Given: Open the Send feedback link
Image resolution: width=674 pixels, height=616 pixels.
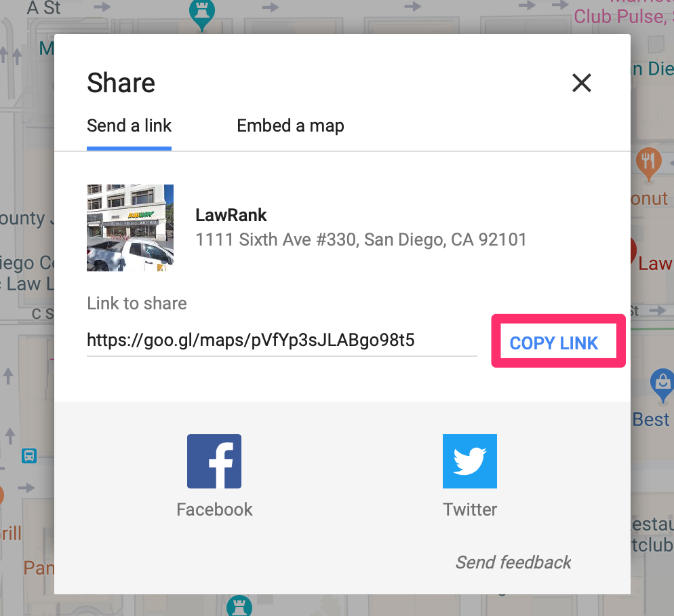Looking at the screenshot, I should coord(513,562).
